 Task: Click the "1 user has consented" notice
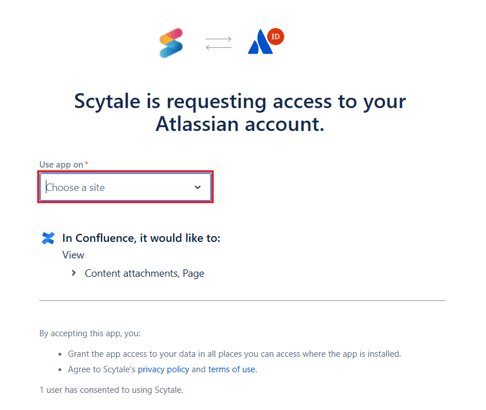[111, 390]
